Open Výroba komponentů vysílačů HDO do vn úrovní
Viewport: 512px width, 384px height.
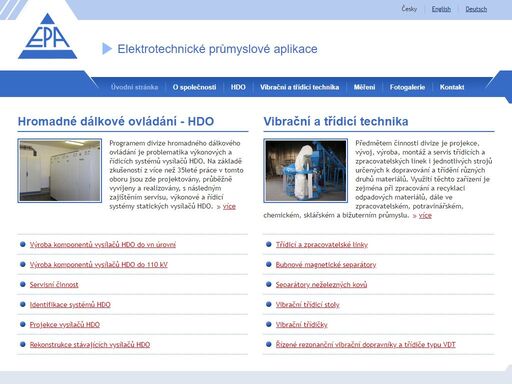point(103,245)
